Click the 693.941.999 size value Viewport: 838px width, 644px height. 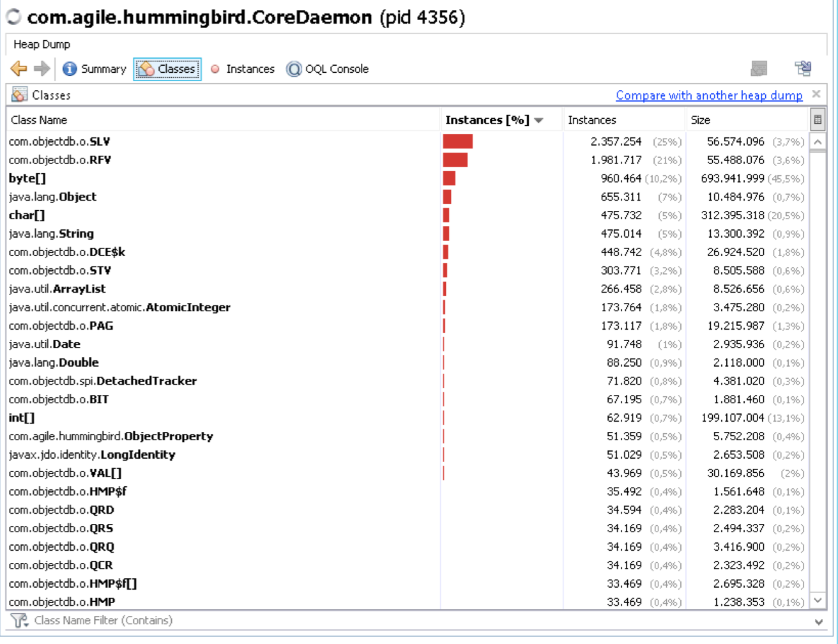click(x=733, y=178)
